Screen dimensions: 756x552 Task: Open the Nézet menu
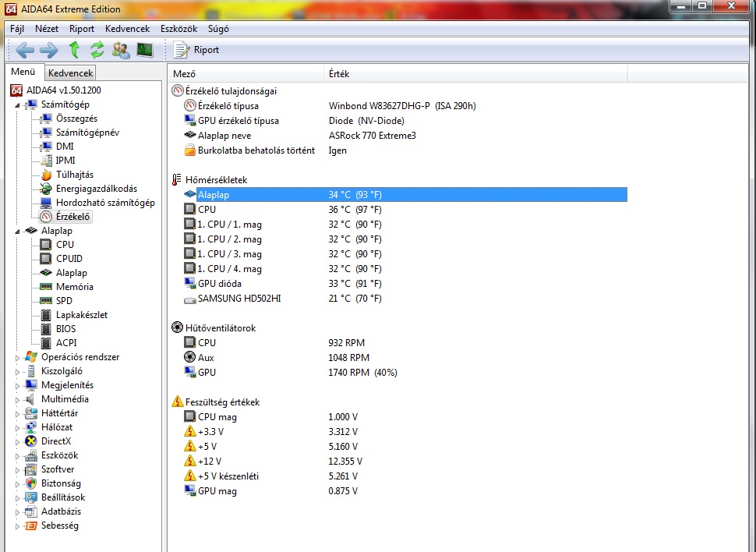47,29
